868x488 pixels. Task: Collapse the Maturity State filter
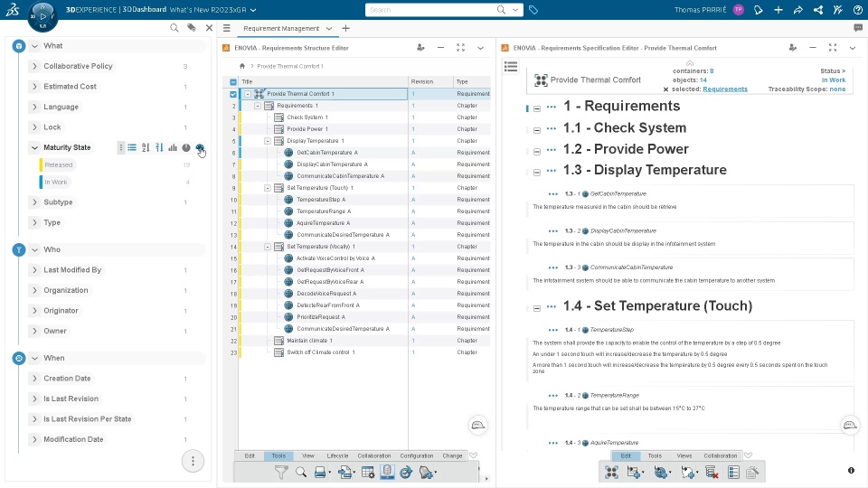pos(35,147)
